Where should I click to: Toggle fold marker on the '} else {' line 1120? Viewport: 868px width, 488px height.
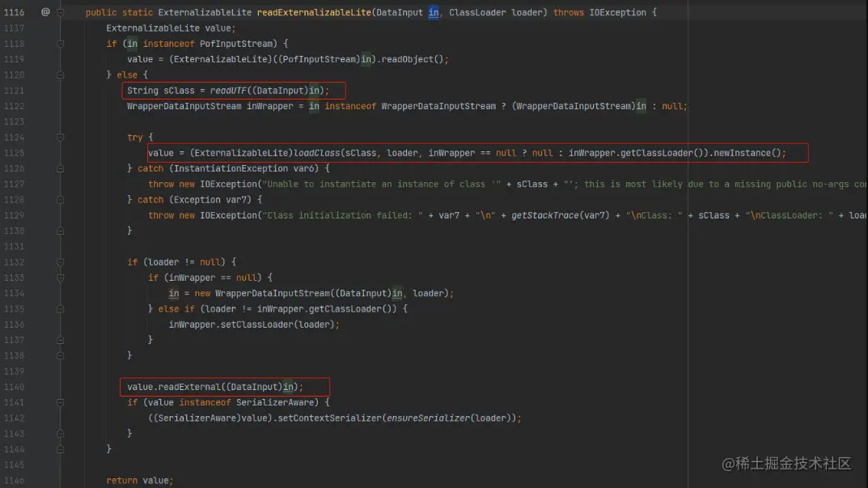point(61,74)
